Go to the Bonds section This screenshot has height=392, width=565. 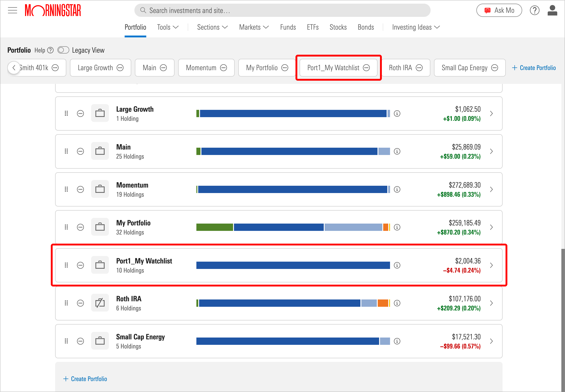pyautogui.click(x=366, y=27)
